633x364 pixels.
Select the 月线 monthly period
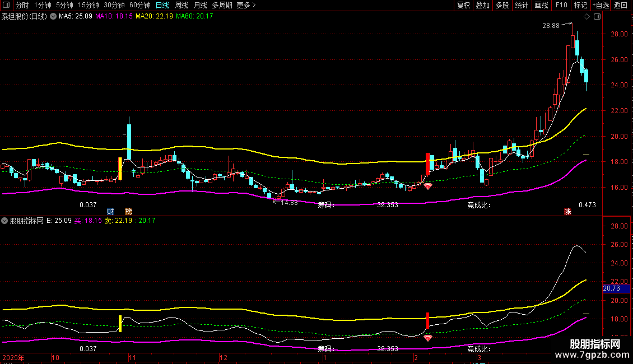coord(200,5)
